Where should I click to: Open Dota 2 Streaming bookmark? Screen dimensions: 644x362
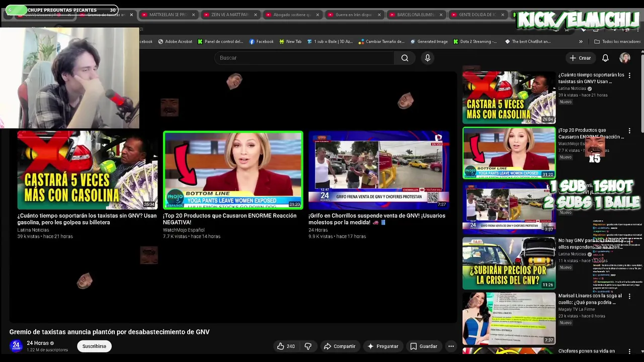tap(475, 42)
